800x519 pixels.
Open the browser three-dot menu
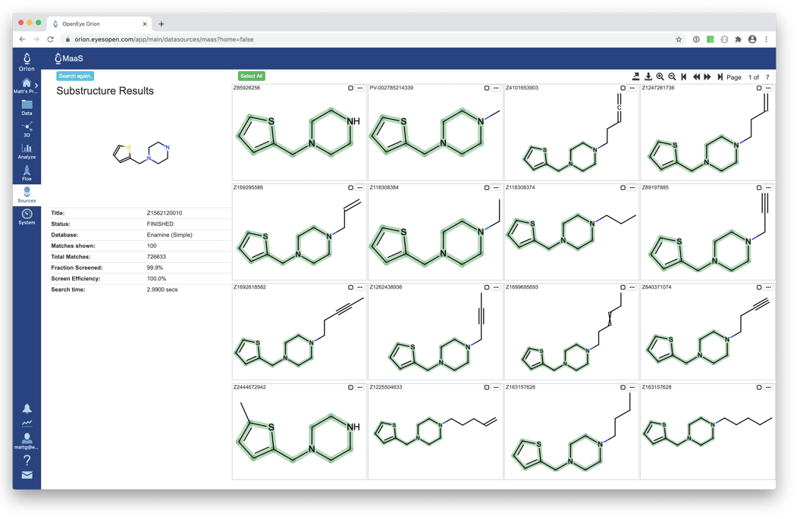[x=766, y=39]
